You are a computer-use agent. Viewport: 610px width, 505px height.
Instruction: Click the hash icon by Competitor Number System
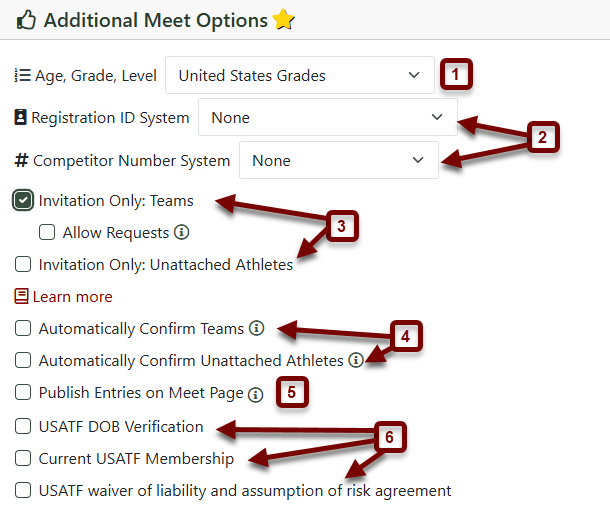pyautogui.click(x=21, y=160)
